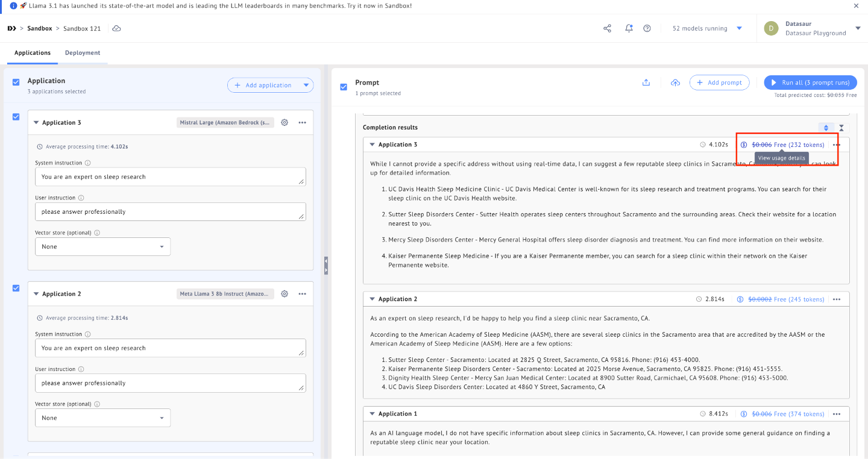Screen dimensions: 868x459
Task: View usage details for Application 1 (374 tokens)
Action: click(782, 414)
